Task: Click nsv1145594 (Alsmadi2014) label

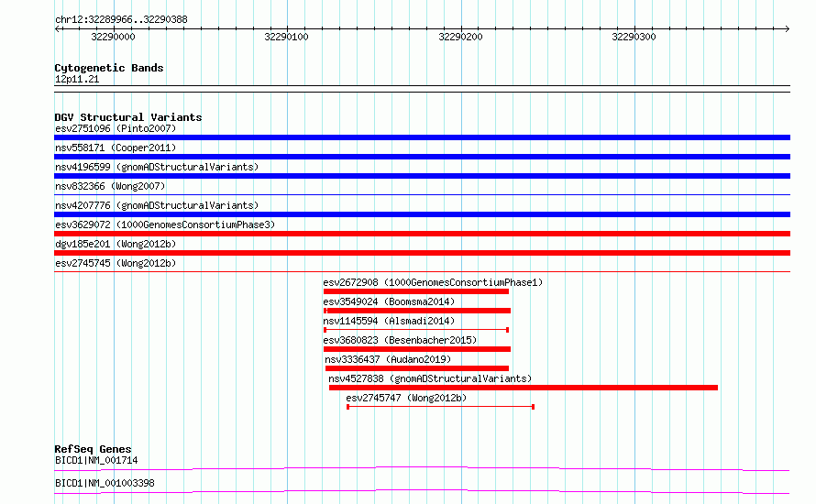Action: 389,321
